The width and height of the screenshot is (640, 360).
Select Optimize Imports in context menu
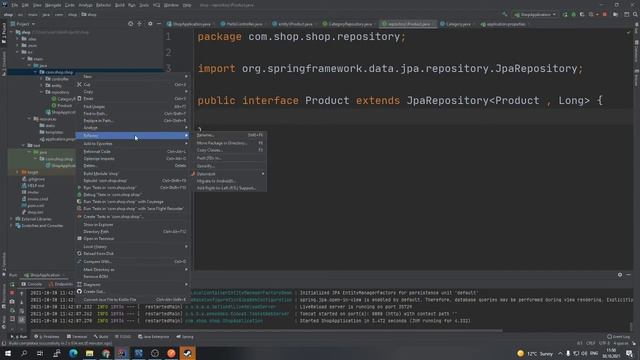[132, 158]
